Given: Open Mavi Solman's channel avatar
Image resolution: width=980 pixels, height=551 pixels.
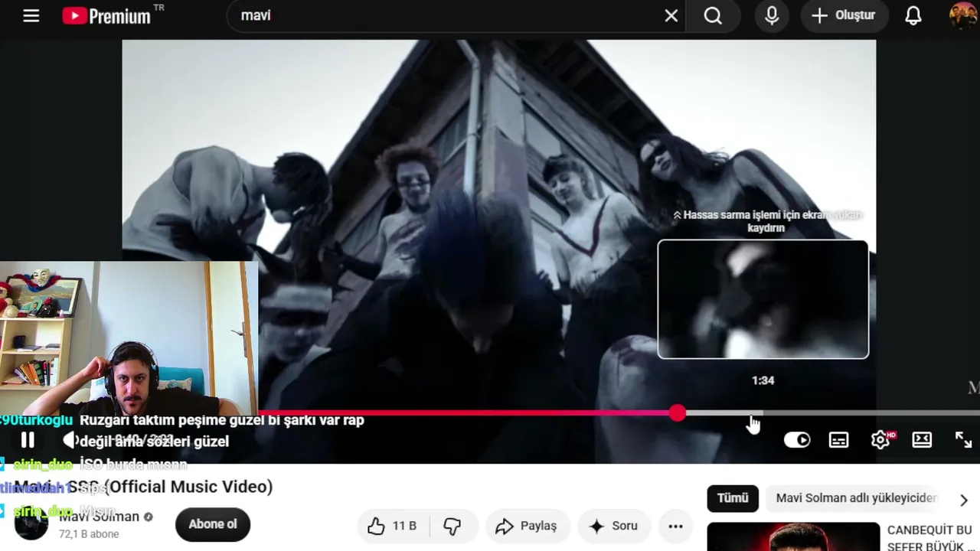Looking at the screenshot, I should (x=31, y=524).
